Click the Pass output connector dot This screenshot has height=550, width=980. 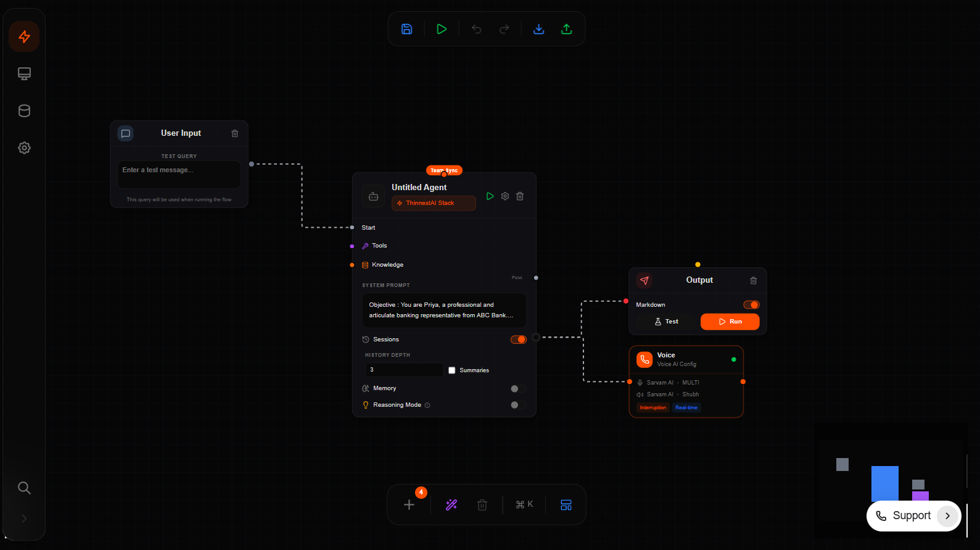(536, 278)
